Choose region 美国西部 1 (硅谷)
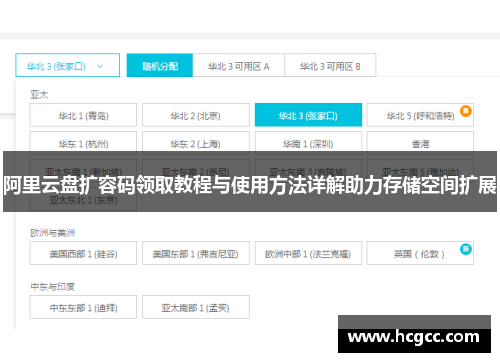Viewport: 500px width, 362px height. tap(83, 253)
